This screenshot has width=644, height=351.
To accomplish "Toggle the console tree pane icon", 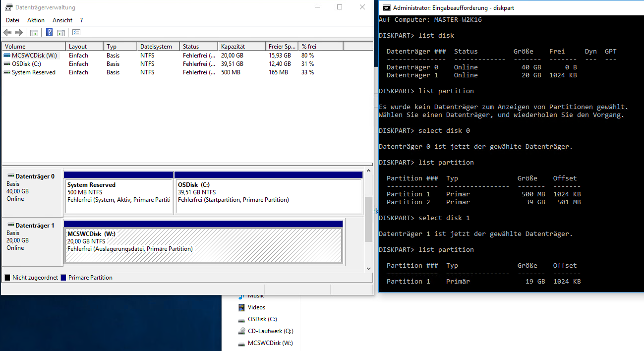I will coord(33,32).
